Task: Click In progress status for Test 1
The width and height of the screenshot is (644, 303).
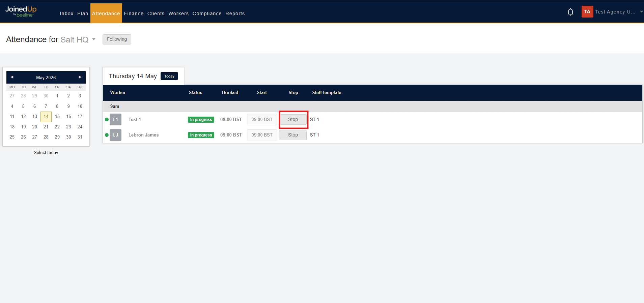Action: point(201,120)
